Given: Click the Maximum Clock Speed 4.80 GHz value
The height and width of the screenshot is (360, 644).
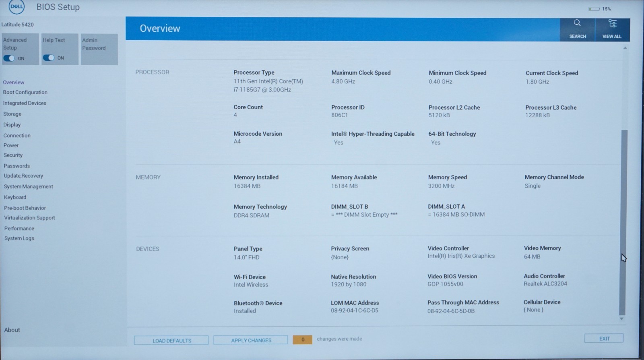Looking at the screenshot, I should pyautogui.click(x=343, y=81).
